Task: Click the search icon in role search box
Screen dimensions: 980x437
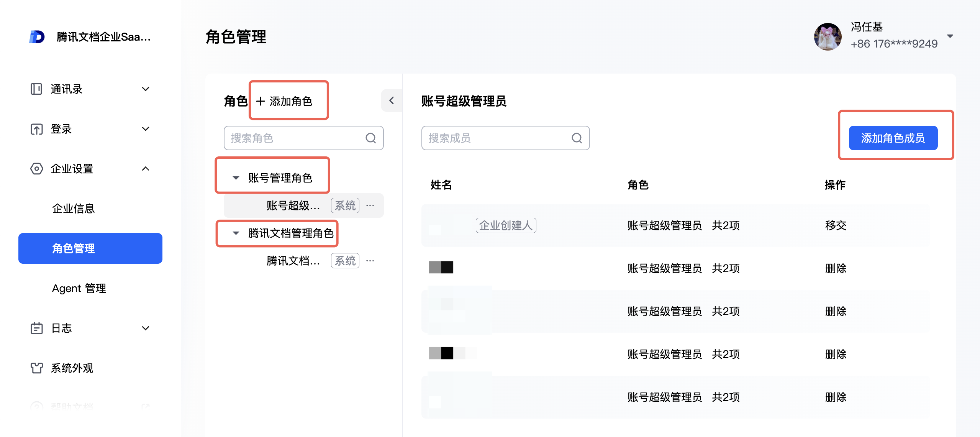Action: (x=370, y=138)
